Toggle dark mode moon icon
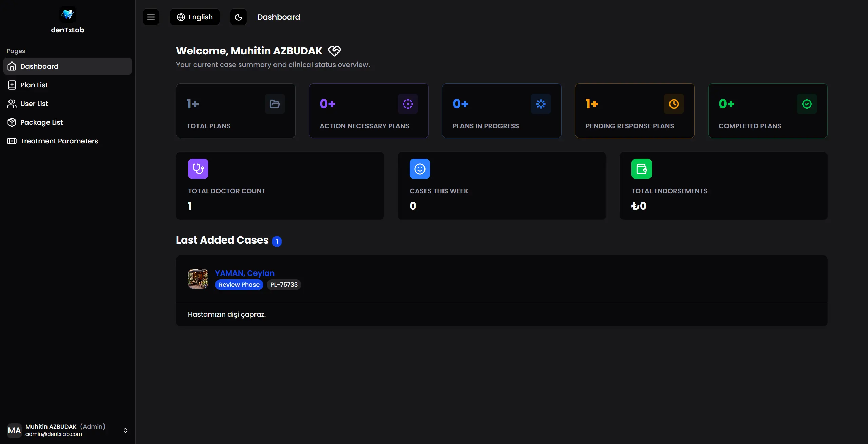Image resolution: width=868 pixels, height=444 pixels. pos(239,17)
